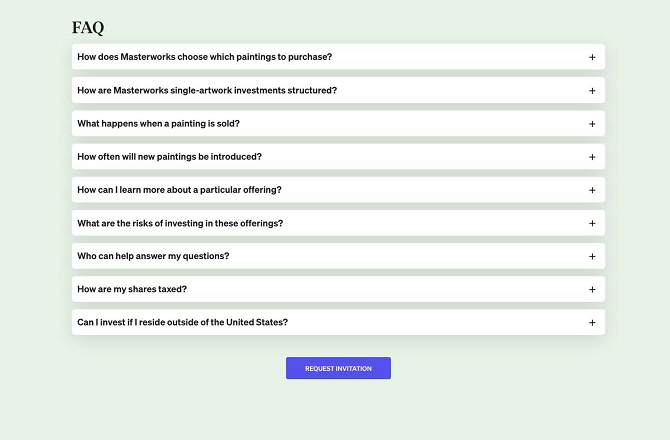670x440 pixels.
Task: Click plus icon next to painting sold question
Action: [592, 124]
